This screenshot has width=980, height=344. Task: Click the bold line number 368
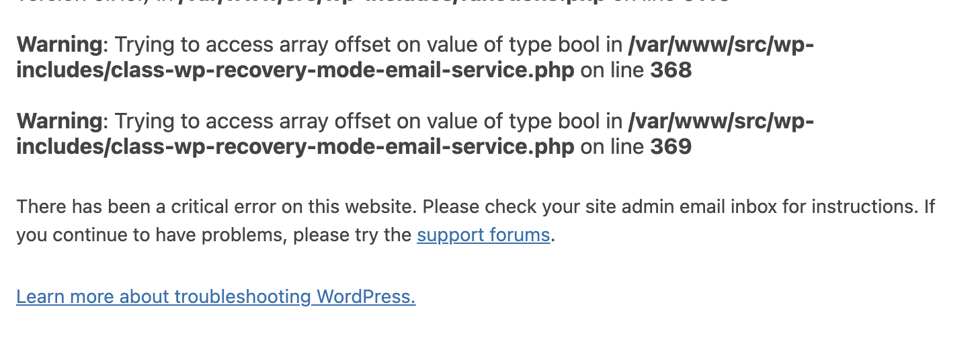point(671,71)
